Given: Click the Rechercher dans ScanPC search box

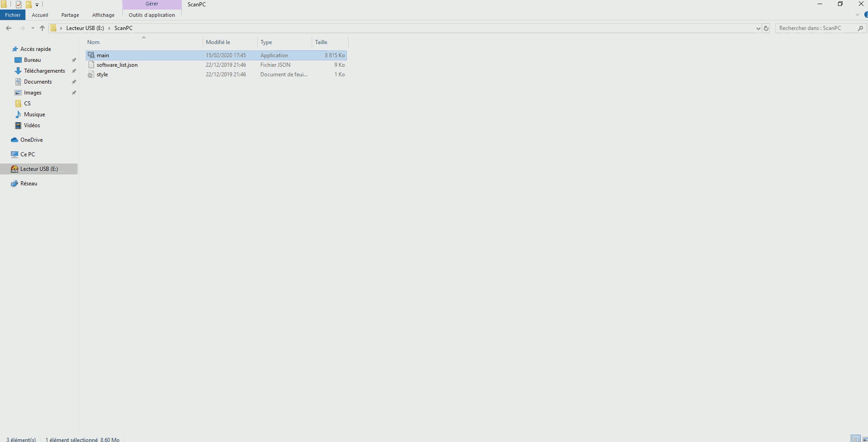Looking at the screenshot, I should [813, 28].
